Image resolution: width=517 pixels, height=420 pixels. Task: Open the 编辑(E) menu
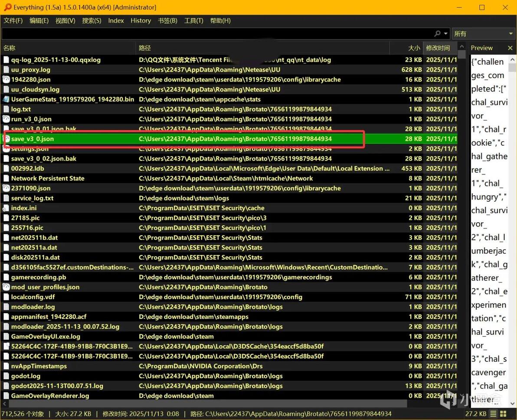pyautogui.click(x=39, y=21)
